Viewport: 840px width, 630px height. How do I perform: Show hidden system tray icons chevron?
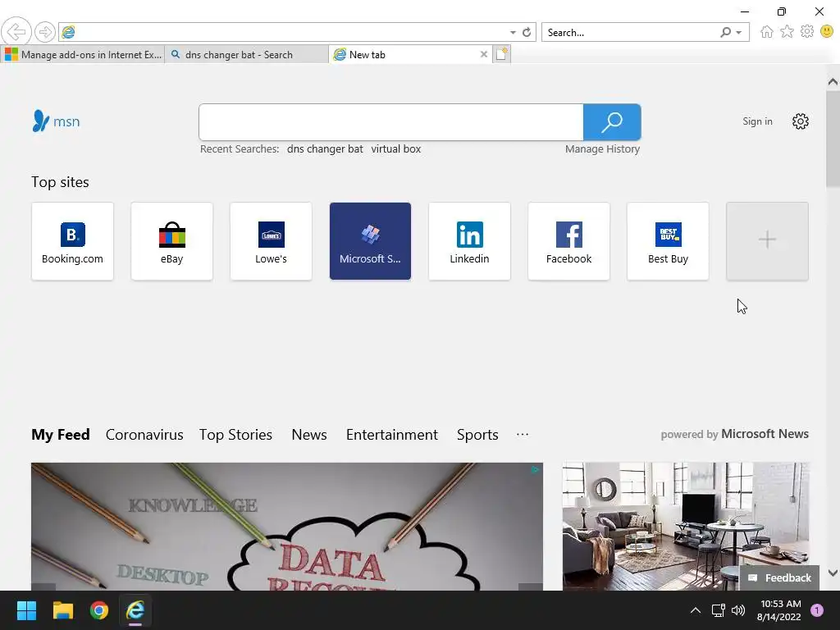click(696, 610)
